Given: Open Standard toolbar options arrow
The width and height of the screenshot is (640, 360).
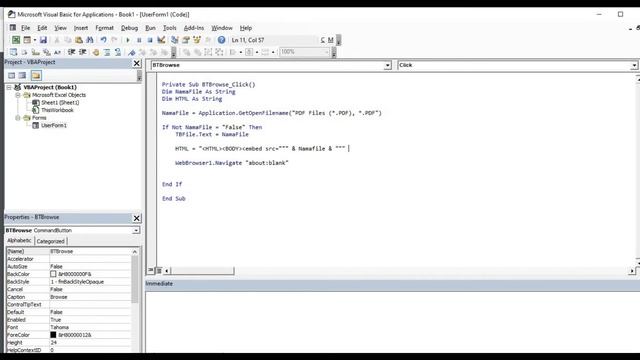Looking at the screenshot, I should tap(338, 40).
